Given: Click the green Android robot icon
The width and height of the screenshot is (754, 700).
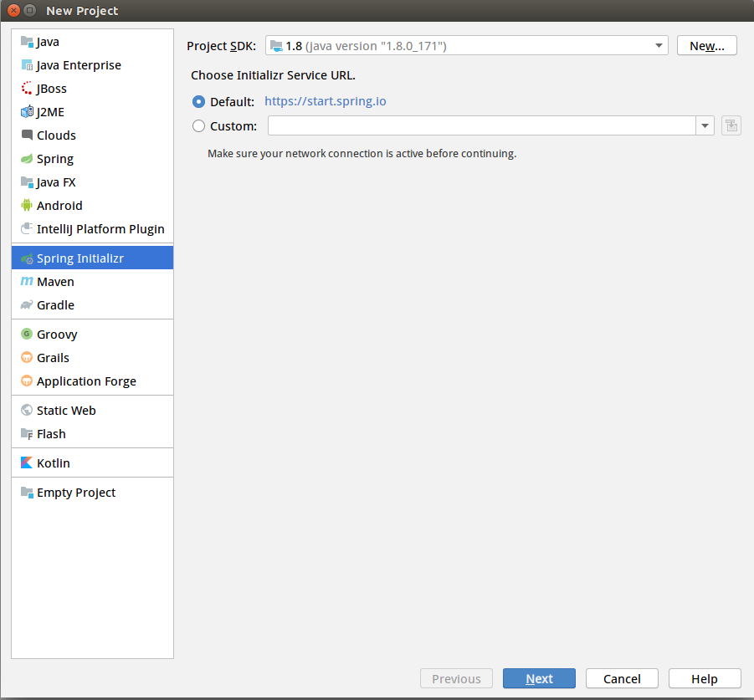Looking at the screenshot, I should pyautogui.click(x=27, y=205).
